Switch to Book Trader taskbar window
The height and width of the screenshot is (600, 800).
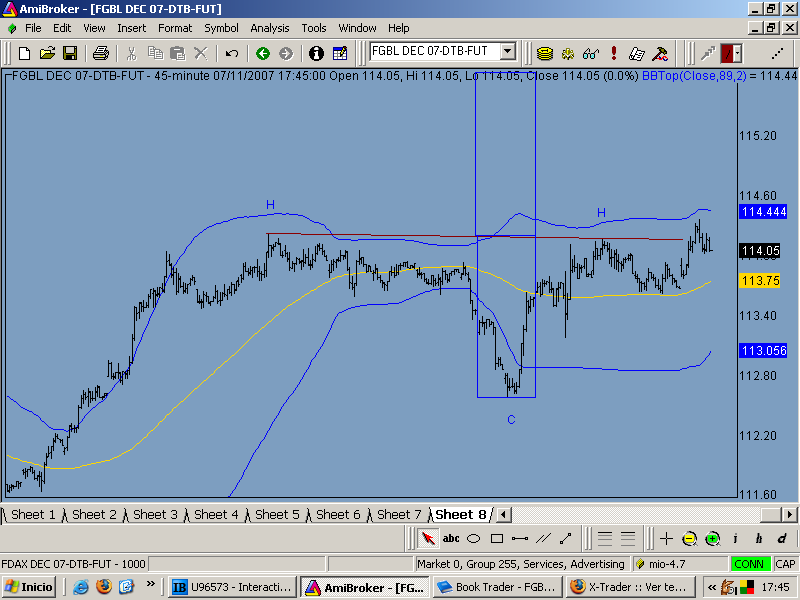click(x=497, y=587)
